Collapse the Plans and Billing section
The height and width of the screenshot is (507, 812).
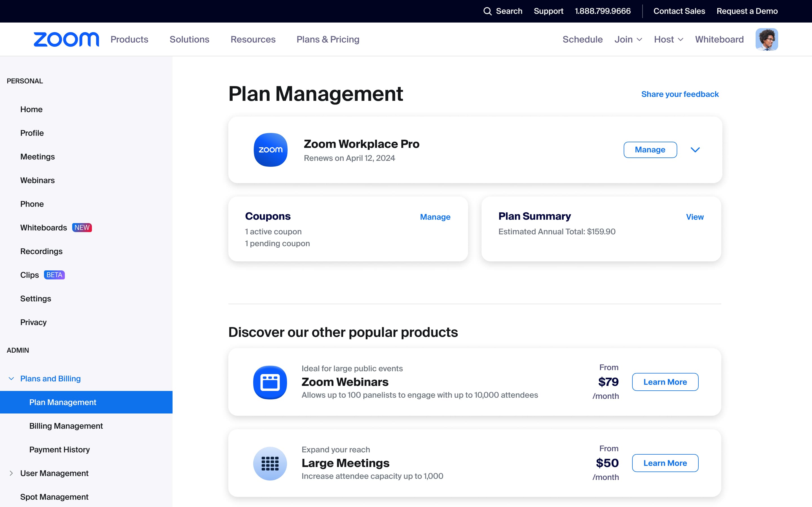coord(11,379)
